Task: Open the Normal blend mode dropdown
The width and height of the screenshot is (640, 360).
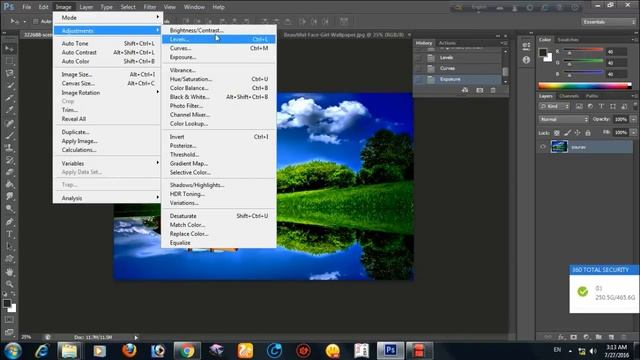Action: (564, 119)
